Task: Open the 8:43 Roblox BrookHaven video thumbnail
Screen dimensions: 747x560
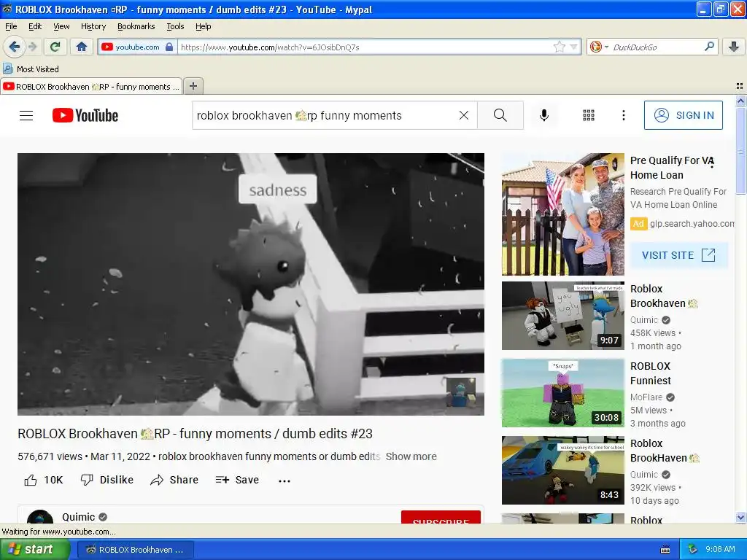Action: pos(563,470)
